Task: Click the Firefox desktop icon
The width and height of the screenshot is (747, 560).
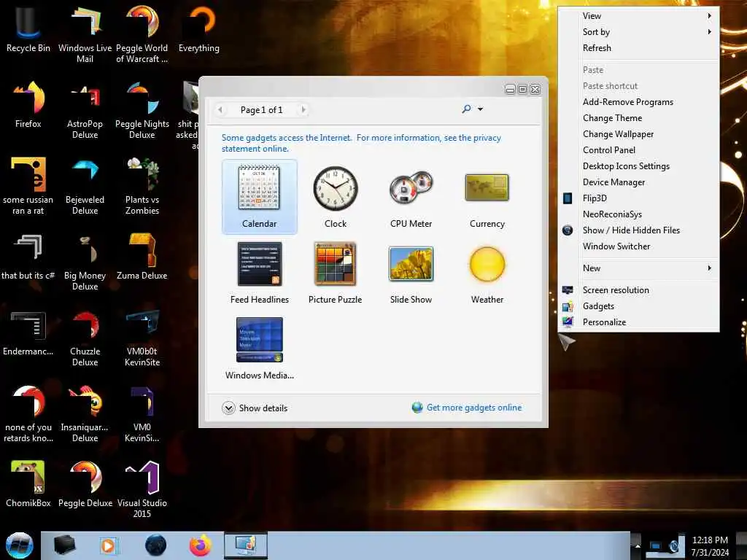Action: tap(28, 104)
